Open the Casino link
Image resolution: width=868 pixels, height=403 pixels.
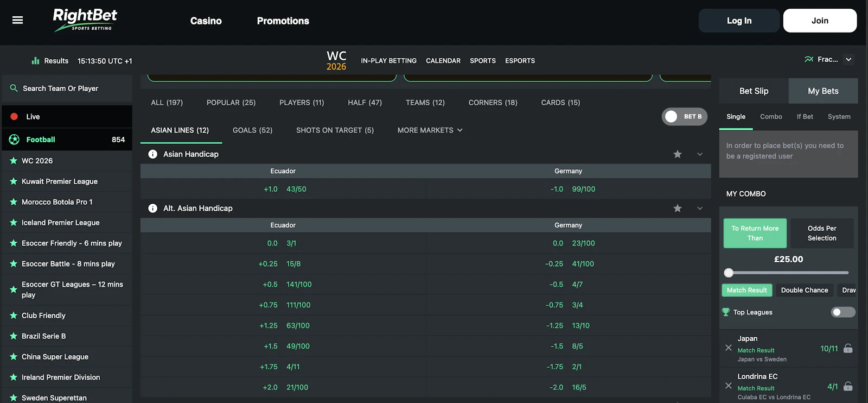(x=206, y=21)
